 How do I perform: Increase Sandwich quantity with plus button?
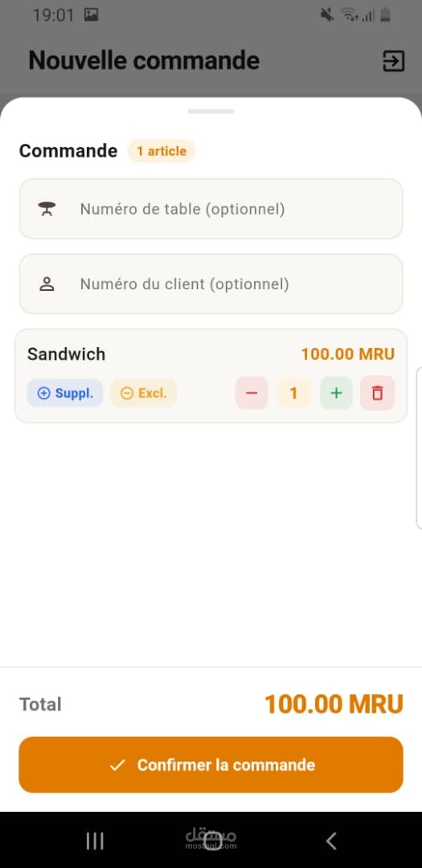(x=336, y=393)
